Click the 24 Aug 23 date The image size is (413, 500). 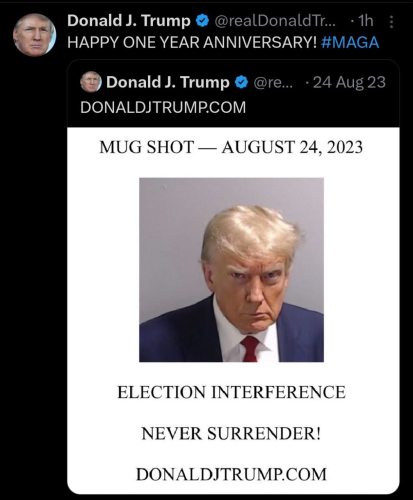pos(349,82)
